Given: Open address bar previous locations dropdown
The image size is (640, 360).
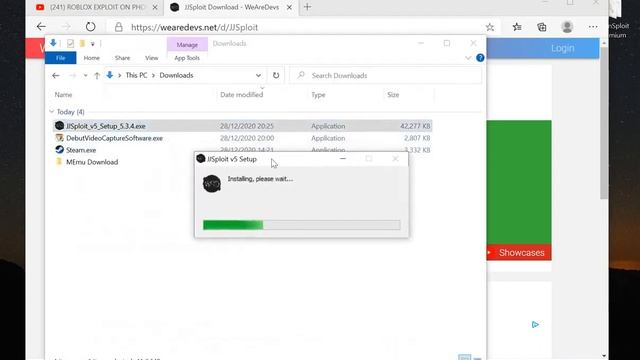Looking at the screenshot, I should (x=258, y=76).
